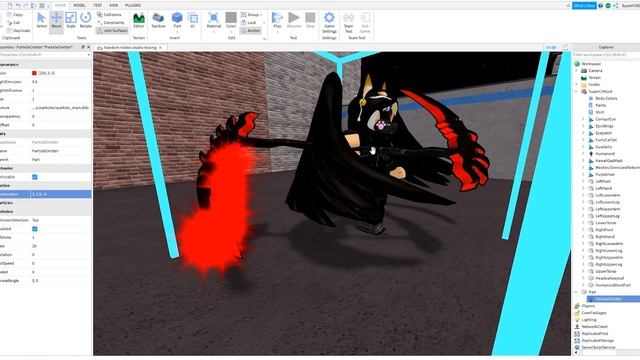Viewport: 640px width, 360px height.
Task: Click the Stop test button
Action: [310, 20]
